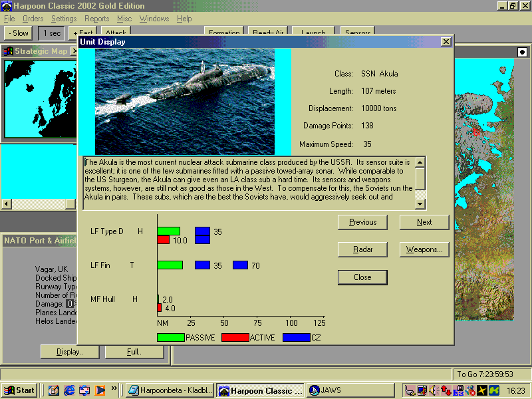532x399 pixels.
Task: Click the system clock showing 16:23
Action: (x=516, y=391)
